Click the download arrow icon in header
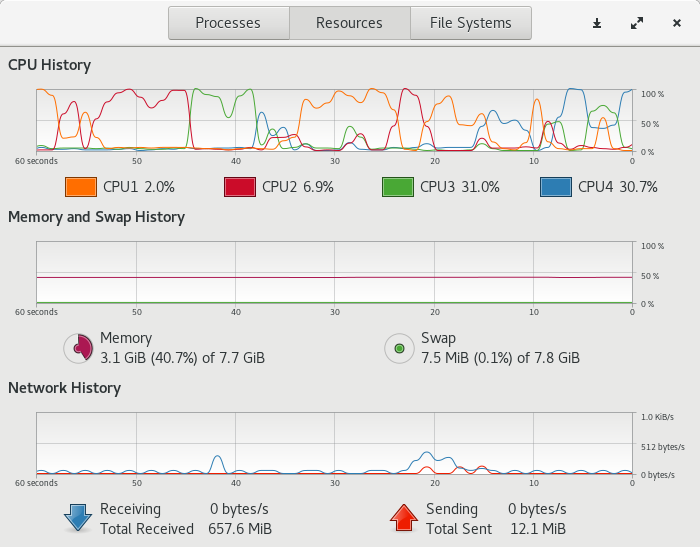 pyautogui.click(x=597, y=23)
